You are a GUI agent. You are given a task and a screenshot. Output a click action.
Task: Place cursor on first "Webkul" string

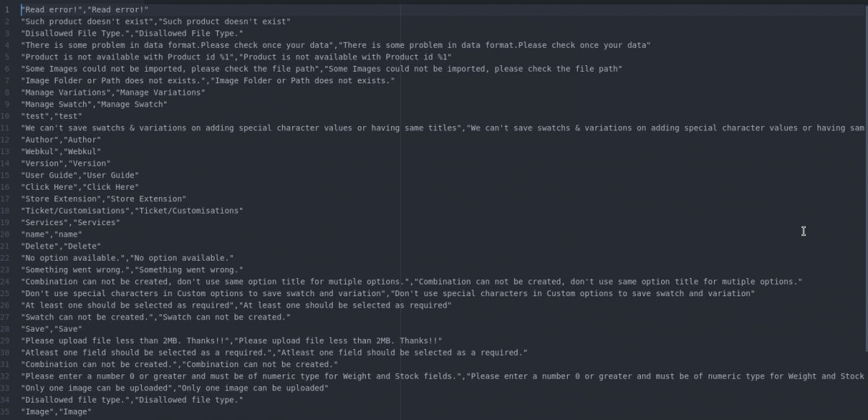[x=39, y=152]
